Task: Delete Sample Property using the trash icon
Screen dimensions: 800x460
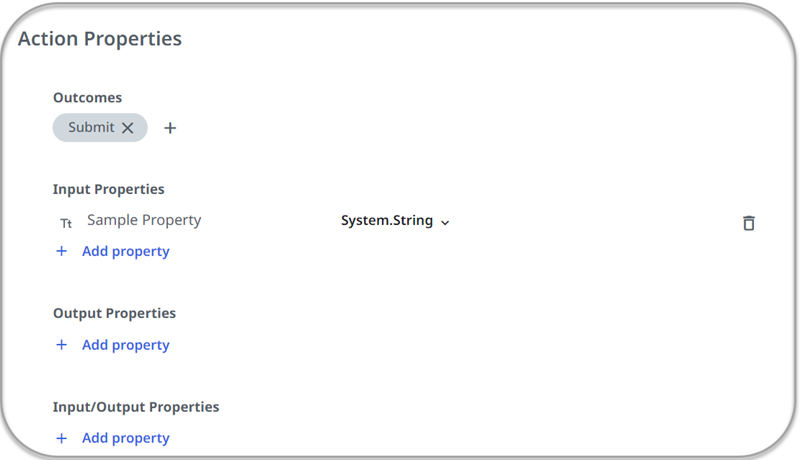Action: click(748, 223)
